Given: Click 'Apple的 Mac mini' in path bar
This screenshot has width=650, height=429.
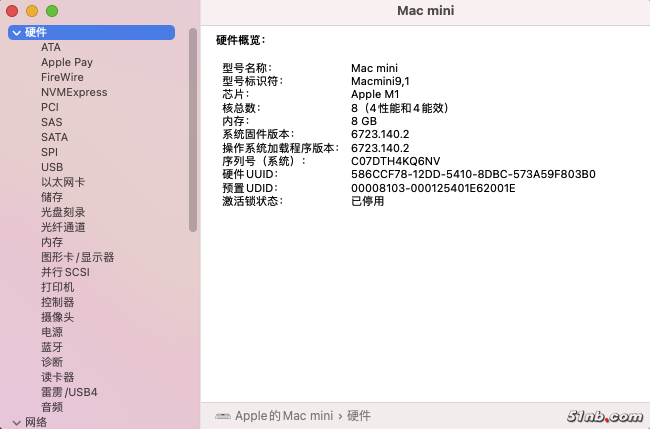Looking at the screenshot, I should (x=284, y=415).
